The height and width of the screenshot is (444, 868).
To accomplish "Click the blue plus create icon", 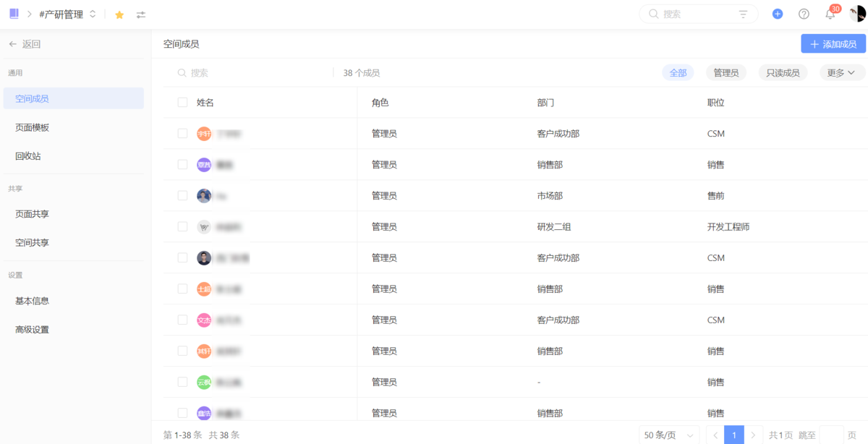I will pos(777,13).
